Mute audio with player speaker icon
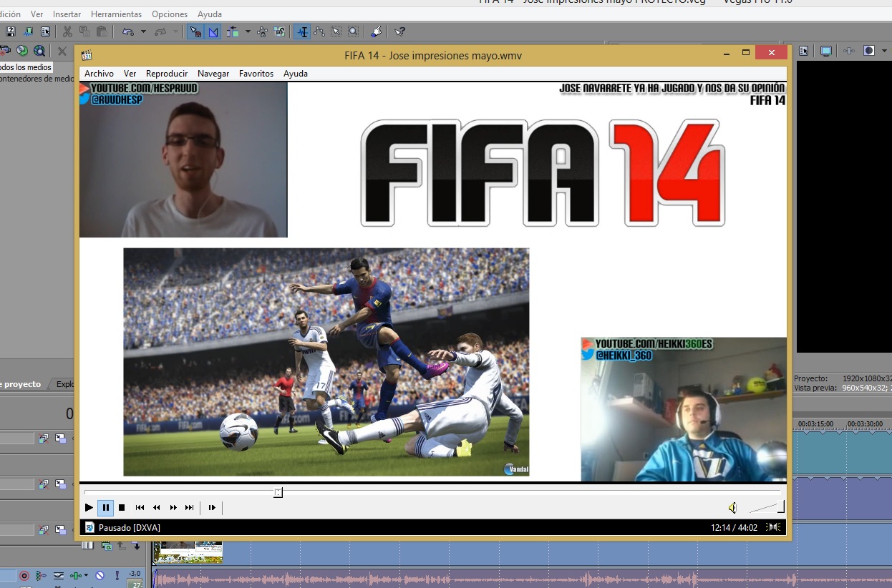892x588 pixels. click(x=732, y=508)
